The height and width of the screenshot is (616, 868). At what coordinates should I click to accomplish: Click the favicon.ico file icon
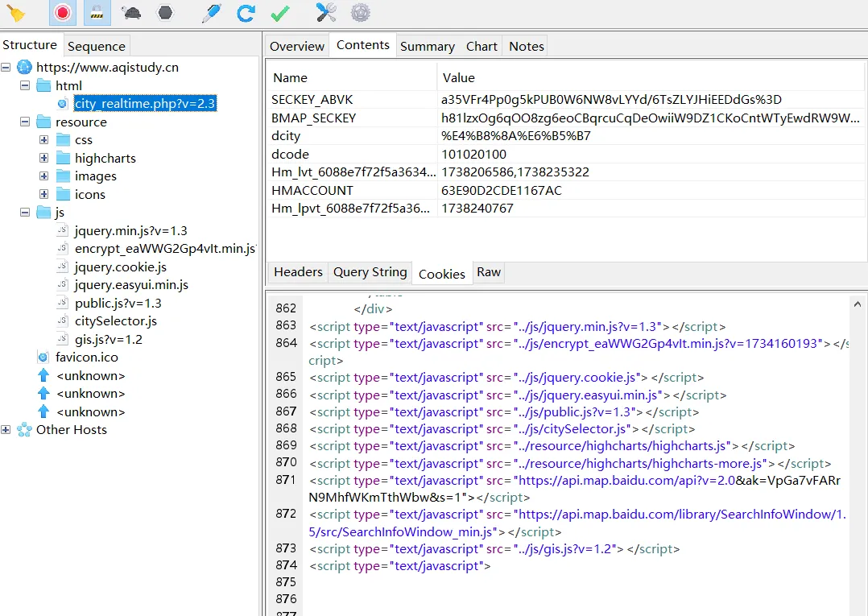tap(43, 357)
